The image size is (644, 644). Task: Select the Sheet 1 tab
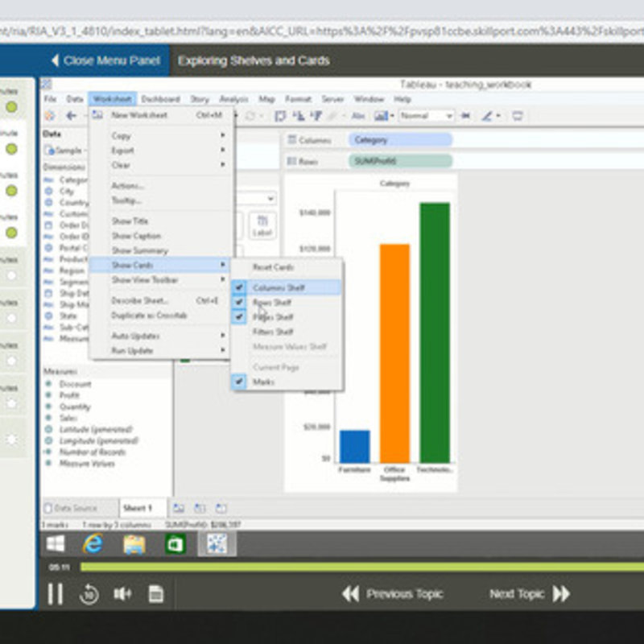(x=143, y=508)
